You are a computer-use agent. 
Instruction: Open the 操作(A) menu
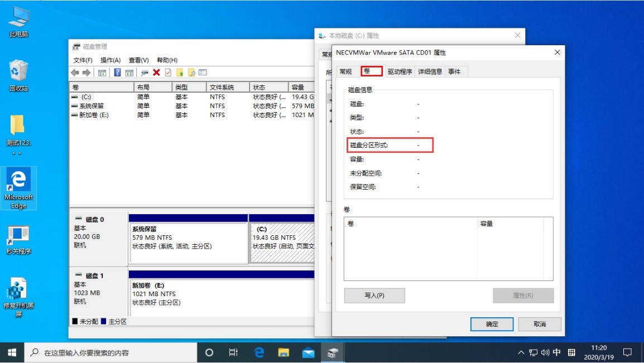pos(110,60)
